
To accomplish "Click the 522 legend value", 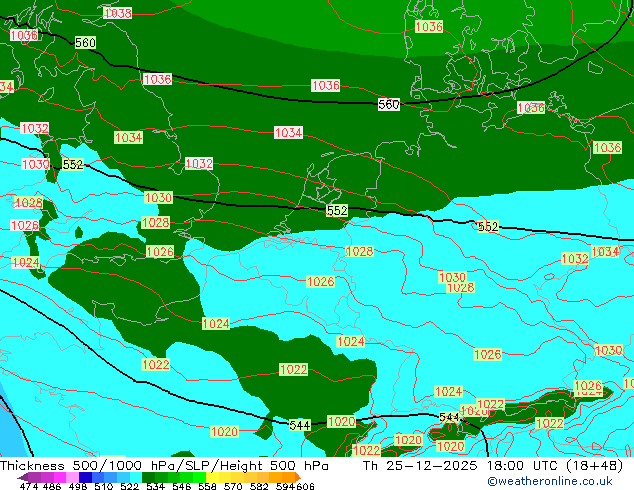I will click(129, 486).
